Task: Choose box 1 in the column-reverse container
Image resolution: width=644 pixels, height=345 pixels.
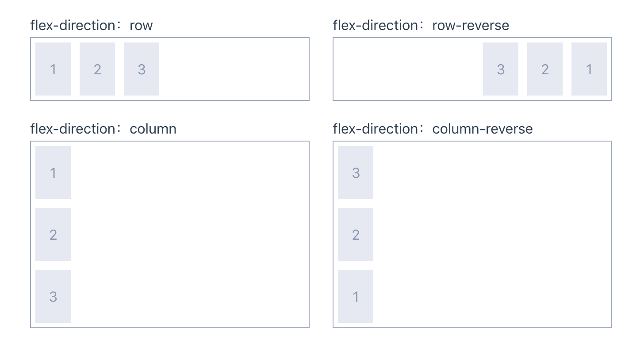Action: pyautogui.click(x=356, y=296)
